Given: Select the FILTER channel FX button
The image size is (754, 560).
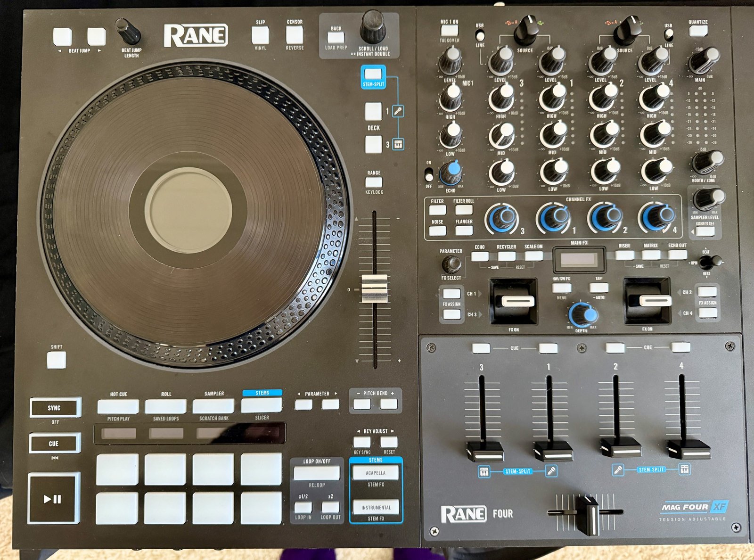Looking at the screenshot, I should point(437,210).
